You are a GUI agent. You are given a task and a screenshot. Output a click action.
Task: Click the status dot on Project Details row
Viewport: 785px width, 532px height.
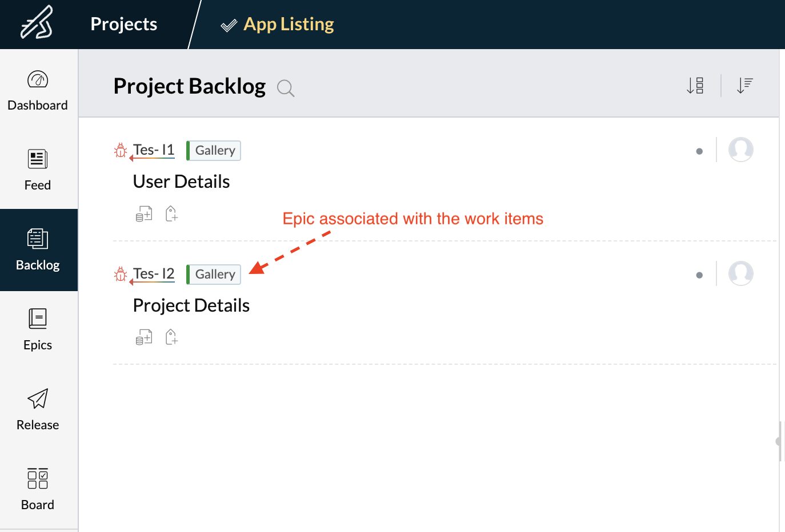[x=699, y=275]
